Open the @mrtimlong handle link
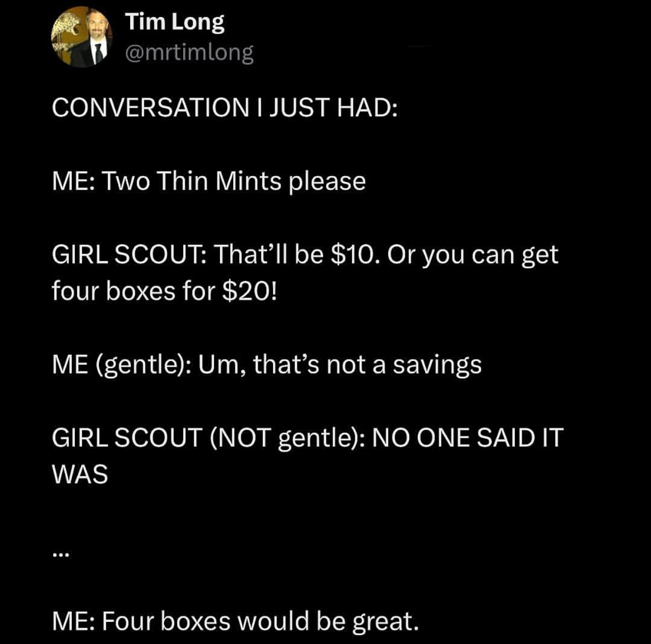 [x=189, y=52]
